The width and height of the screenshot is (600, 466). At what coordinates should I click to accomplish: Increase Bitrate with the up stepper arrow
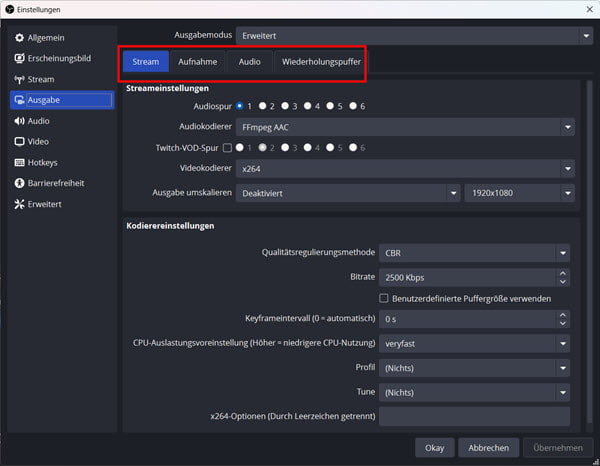562,273
